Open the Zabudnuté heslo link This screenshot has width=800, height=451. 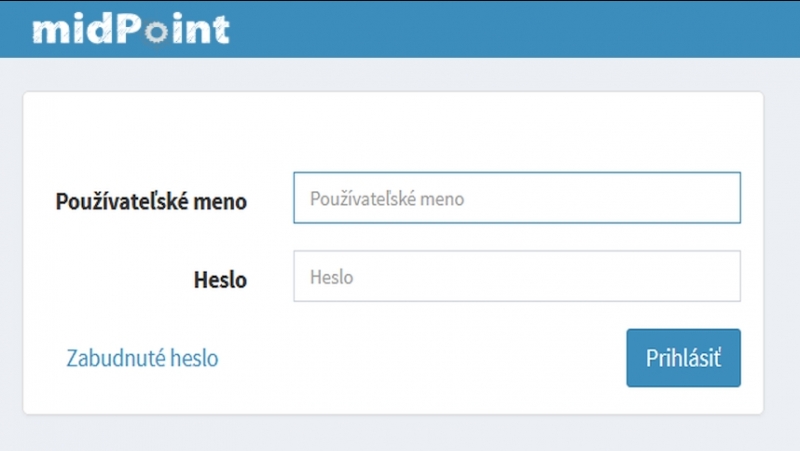pos(142,358)
